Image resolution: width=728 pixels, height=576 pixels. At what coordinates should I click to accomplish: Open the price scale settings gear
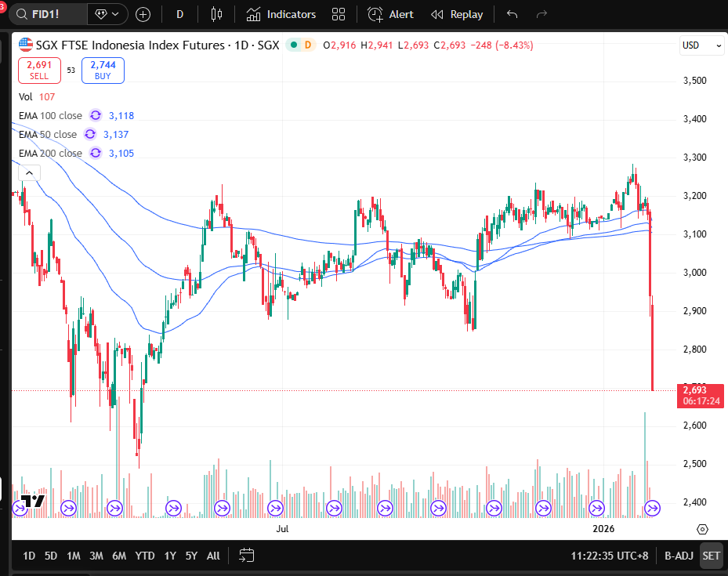click(x=702, y=530)
